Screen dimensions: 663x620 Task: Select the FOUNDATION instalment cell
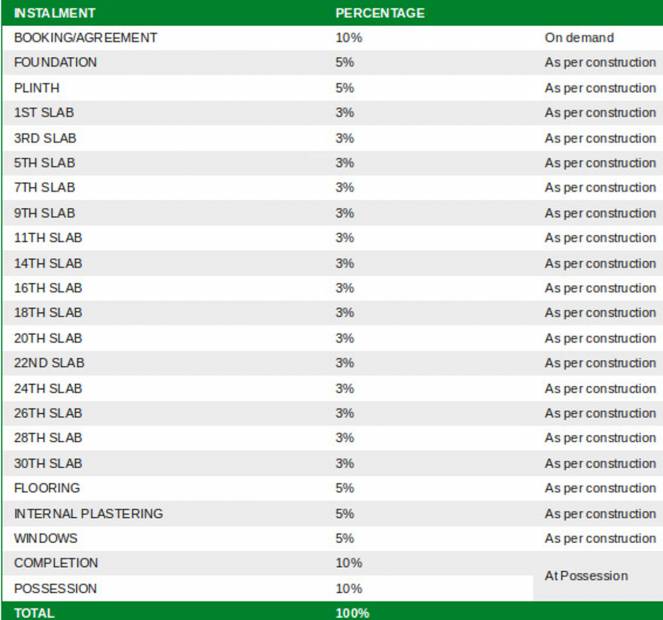[x=56, y=63]
